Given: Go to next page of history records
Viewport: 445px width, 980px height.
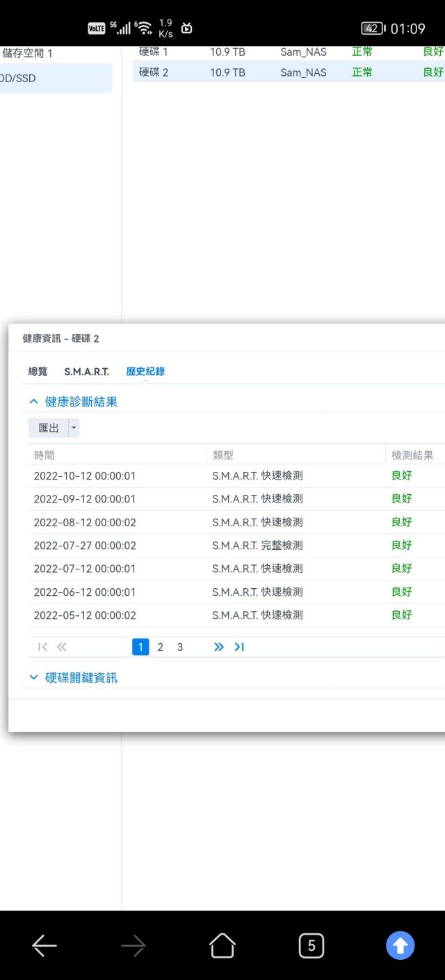Looking at the screenshot, I should coord(219,647).
